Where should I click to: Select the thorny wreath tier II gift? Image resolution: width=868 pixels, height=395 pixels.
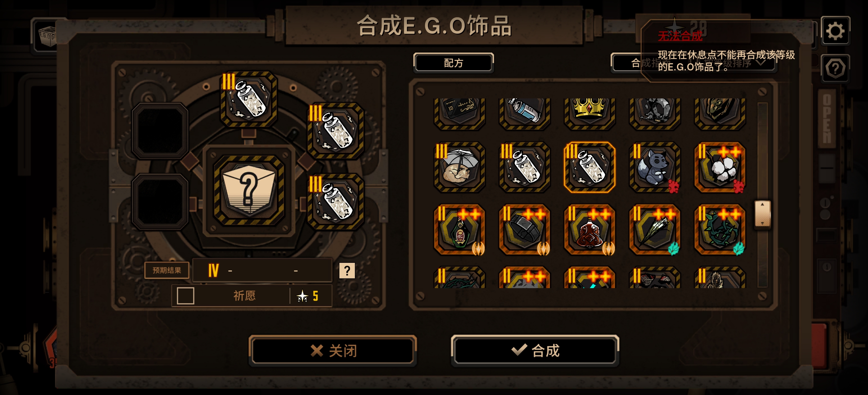click(720, 230)
